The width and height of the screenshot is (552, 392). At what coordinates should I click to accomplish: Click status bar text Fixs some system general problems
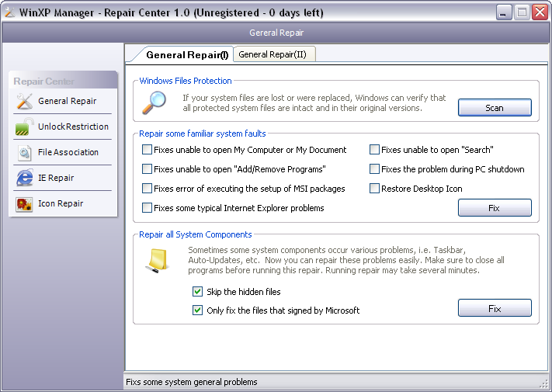click(x=192, y=382)
